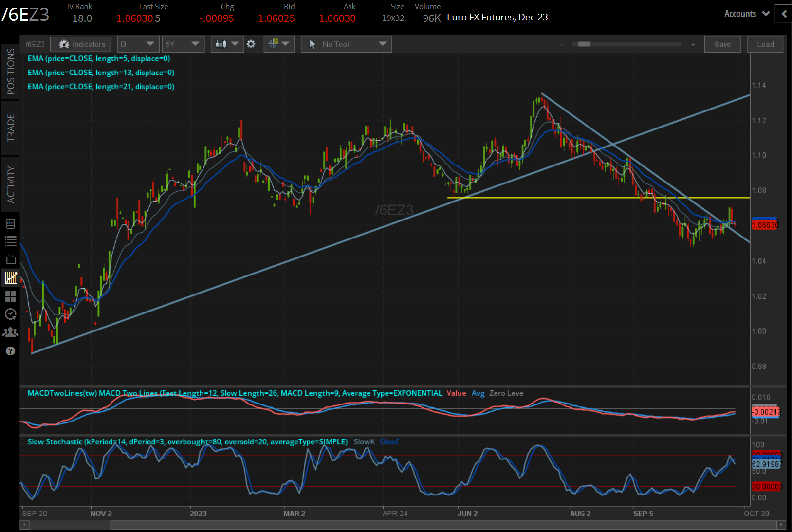792x532 pixels.
Task: Switch to the Trade tab
Action: [11, 128]
